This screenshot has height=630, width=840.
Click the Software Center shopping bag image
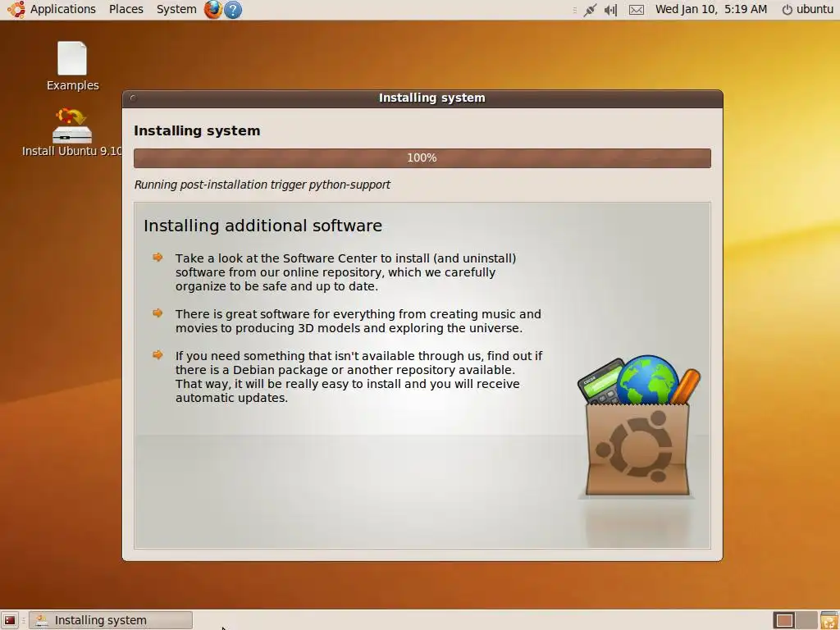pyautogui.click(x=637, y=426)
